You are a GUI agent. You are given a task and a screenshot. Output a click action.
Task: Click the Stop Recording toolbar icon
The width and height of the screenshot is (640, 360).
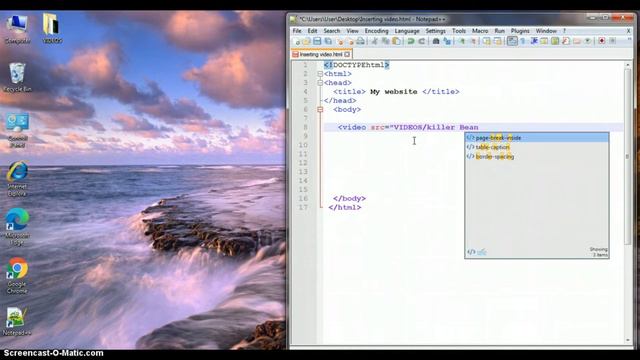[x=613, y=41]
